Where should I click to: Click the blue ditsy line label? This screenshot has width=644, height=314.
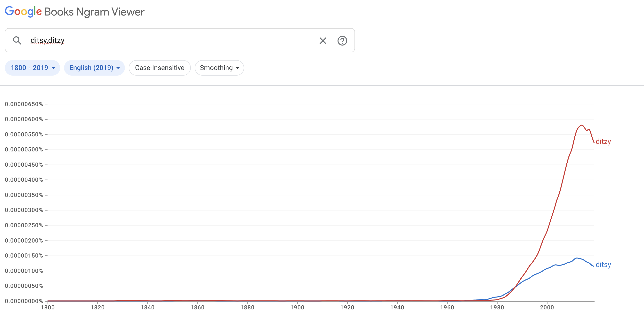(603, 265)
